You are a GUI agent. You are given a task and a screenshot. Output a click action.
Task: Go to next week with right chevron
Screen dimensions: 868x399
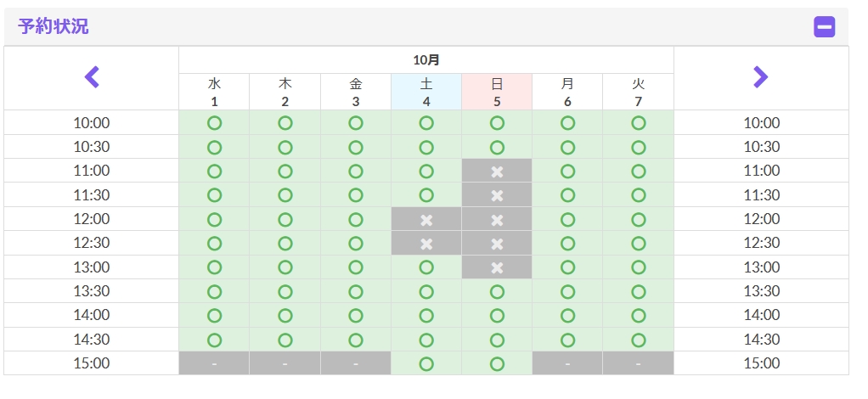(760, 77)
